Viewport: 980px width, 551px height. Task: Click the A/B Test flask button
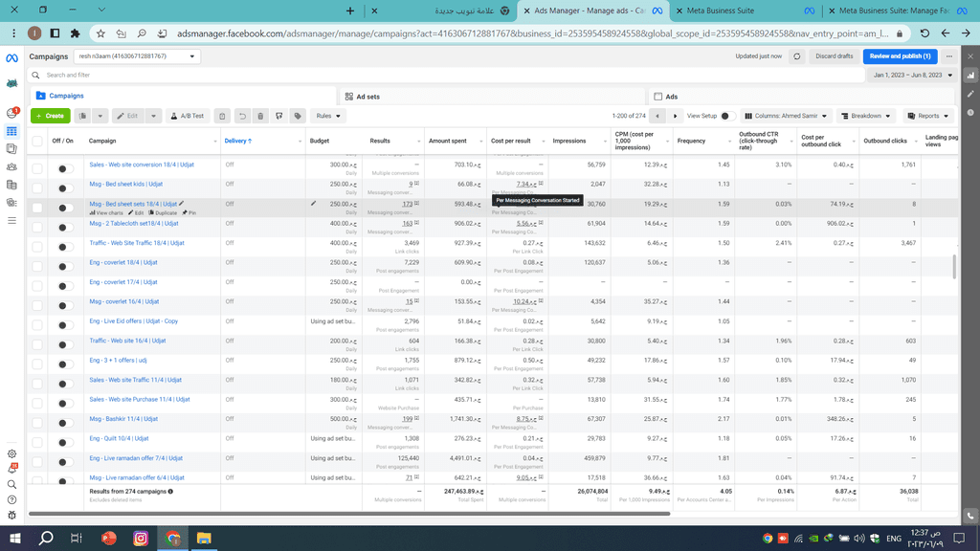coord(188,116)
